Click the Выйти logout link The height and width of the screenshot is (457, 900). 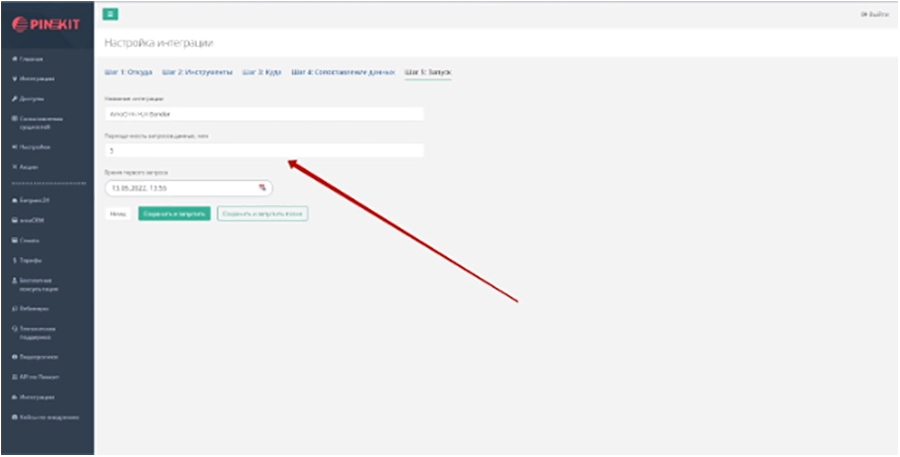click(x=874, y=14)
